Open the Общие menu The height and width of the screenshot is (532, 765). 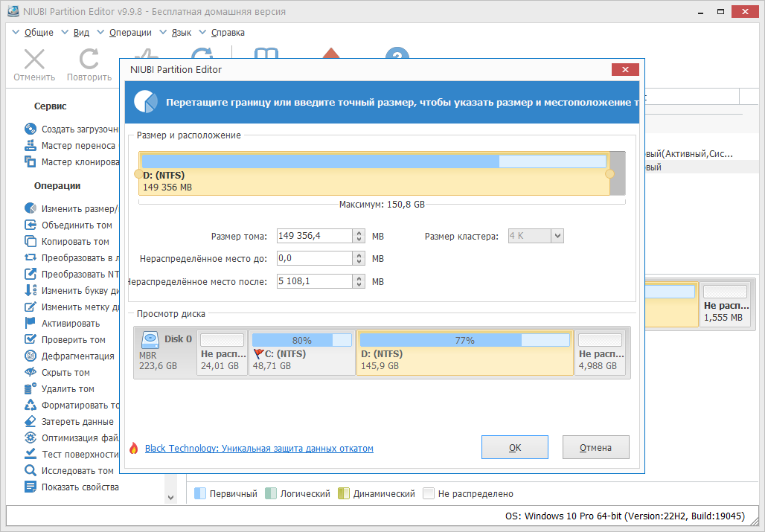39,33
